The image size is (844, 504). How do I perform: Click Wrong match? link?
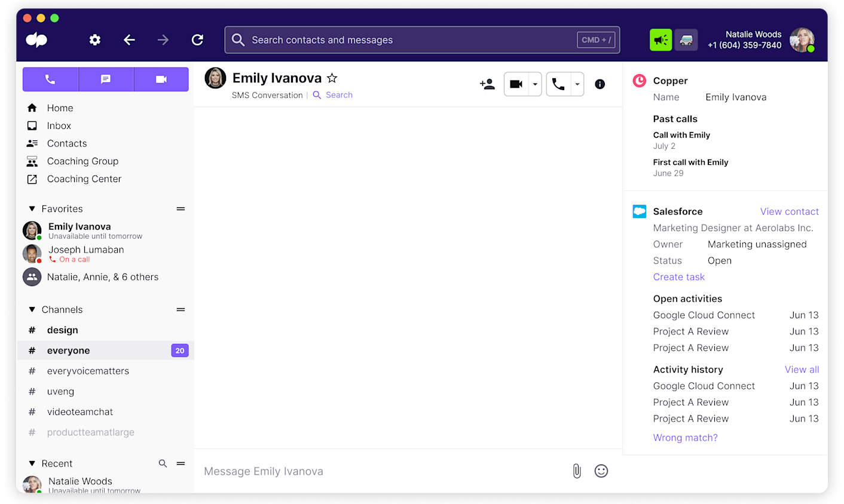pos(685,438)
